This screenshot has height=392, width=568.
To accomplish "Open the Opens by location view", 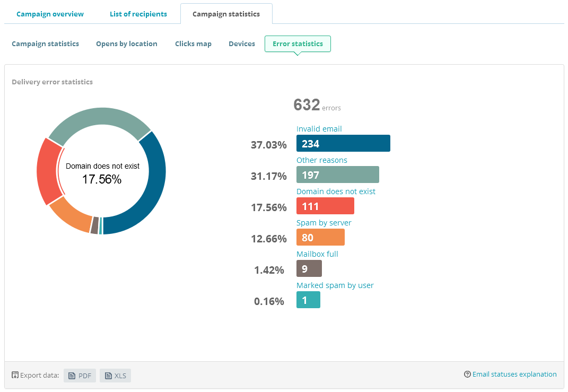I will [x=126, y=43].
